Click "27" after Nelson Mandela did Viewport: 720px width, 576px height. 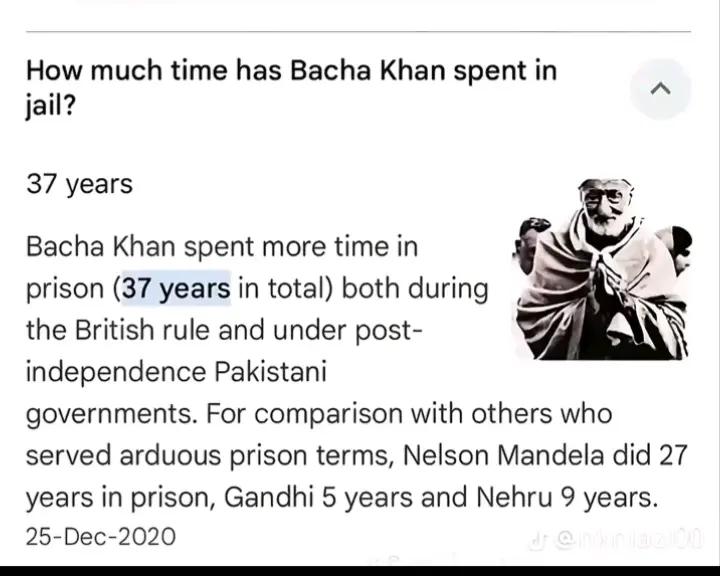(x=673, y=455)
